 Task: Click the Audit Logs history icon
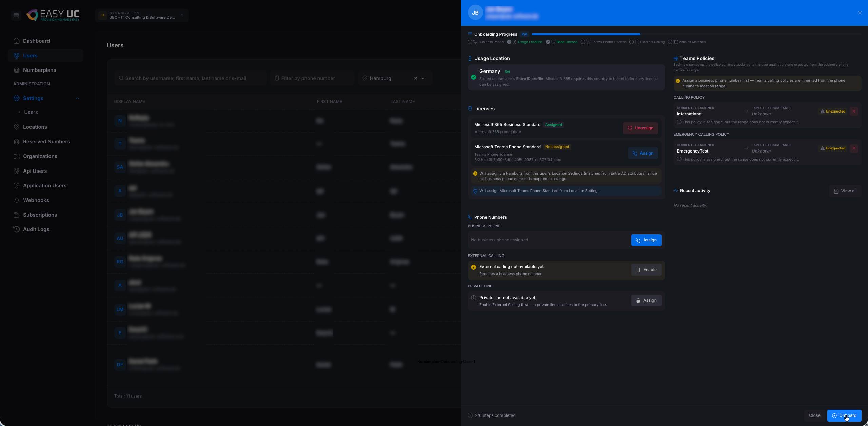tap(16, 229)
